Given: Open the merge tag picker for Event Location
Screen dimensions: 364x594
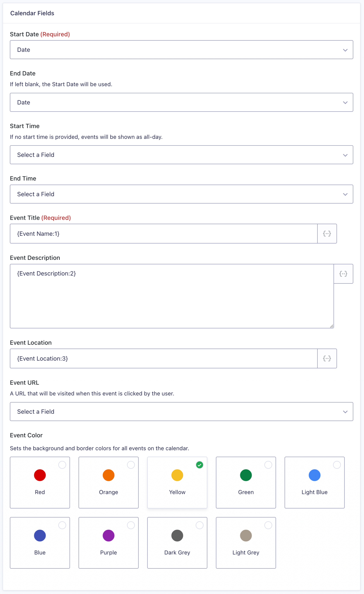Looking at the screenshot, I should click(327, 358).
